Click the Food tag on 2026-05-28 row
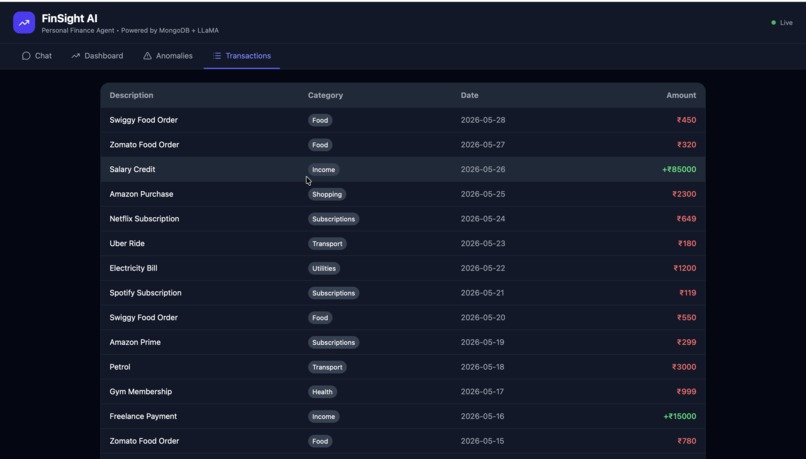 tap(320, 120)
